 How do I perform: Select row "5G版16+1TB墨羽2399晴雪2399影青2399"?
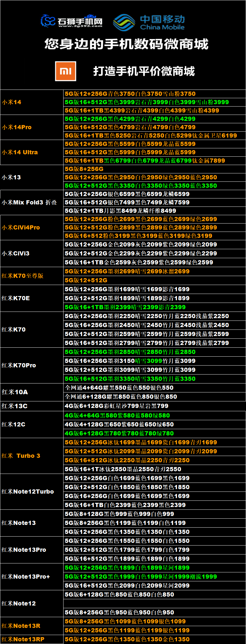click(x=155, y=307)
